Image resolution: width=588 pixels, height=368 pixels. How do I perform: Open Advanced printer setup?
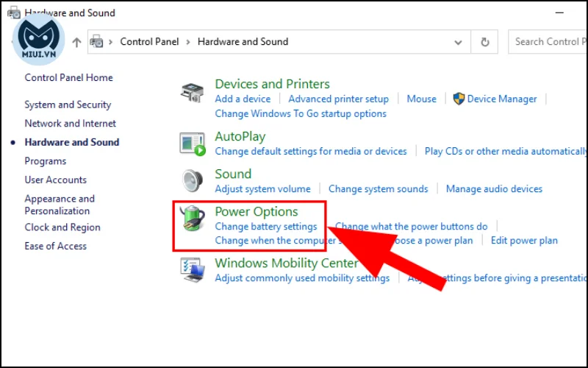coord(338,99)
